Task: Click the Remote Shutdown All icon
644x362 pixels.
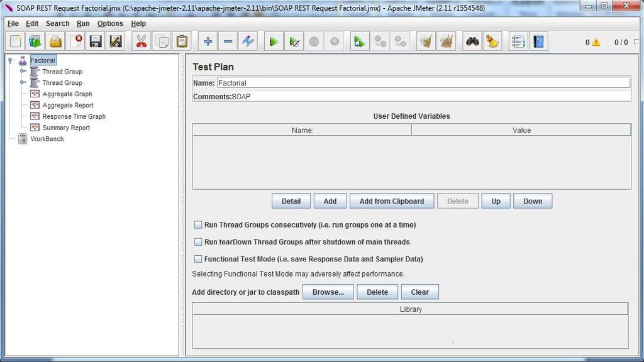Action: [x=401, y=41]
